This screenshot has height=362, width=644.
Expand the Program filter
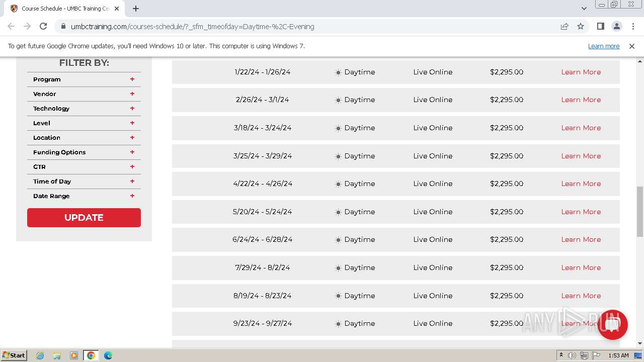click(x=84, y=79)
